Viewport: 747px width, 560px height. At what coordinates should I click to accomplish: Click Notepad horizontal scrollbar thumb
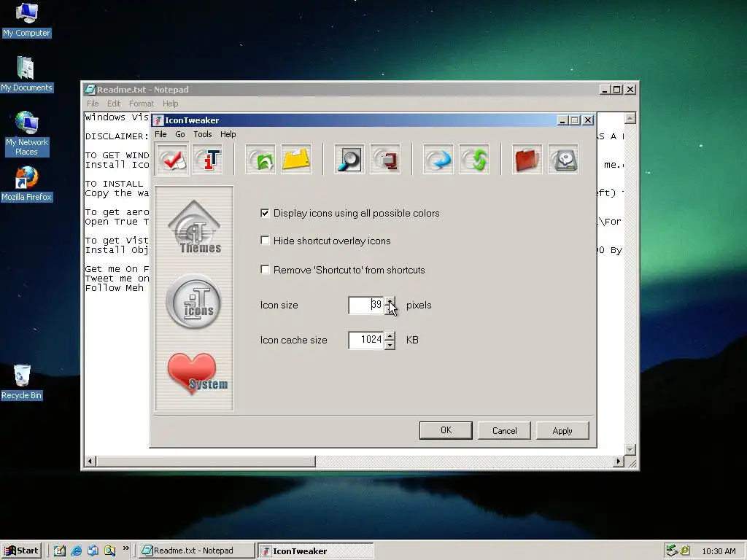pyautogui.click(x=206, y=461)
